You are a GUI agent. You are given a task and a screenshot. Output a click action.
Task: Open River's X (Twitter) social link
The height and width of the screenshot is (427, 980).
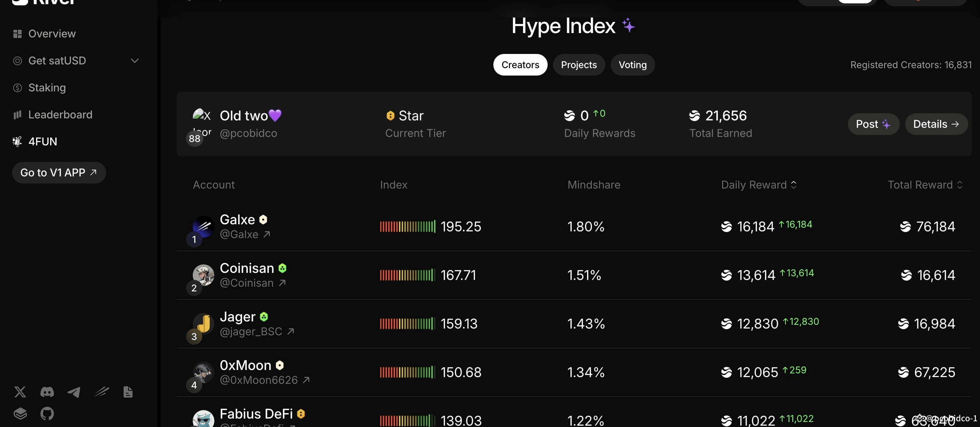click(20, 392)
